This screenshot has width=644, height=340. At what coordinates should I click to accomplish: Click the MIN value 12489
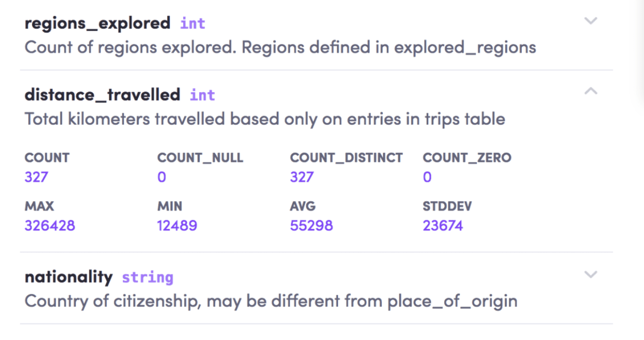click(x=177, y=225)
